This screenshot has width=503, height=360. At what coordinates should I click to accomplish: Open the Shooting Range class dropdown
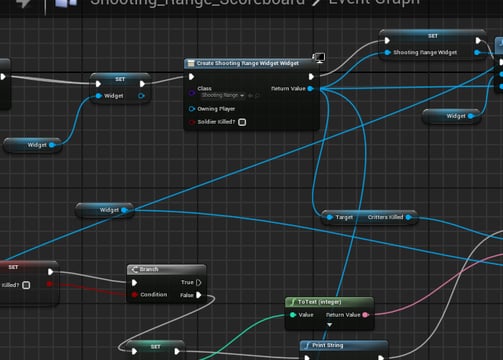point(223,95)
